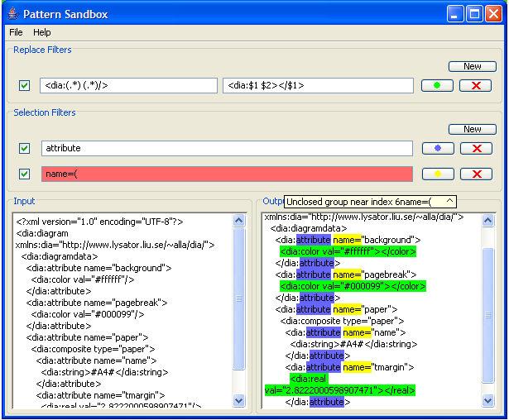
Task: Click the yellow color button for name=( filter
Action: click(x=437, y=174)
